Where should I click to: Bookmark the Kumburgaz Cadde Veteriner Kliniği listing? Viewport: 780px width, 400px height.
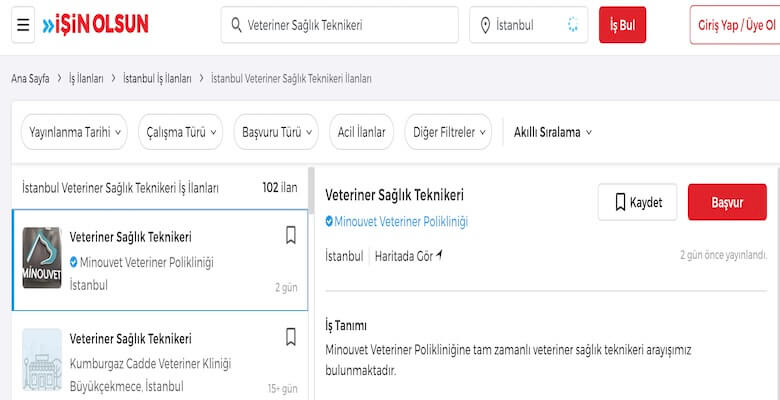point(291,337)
